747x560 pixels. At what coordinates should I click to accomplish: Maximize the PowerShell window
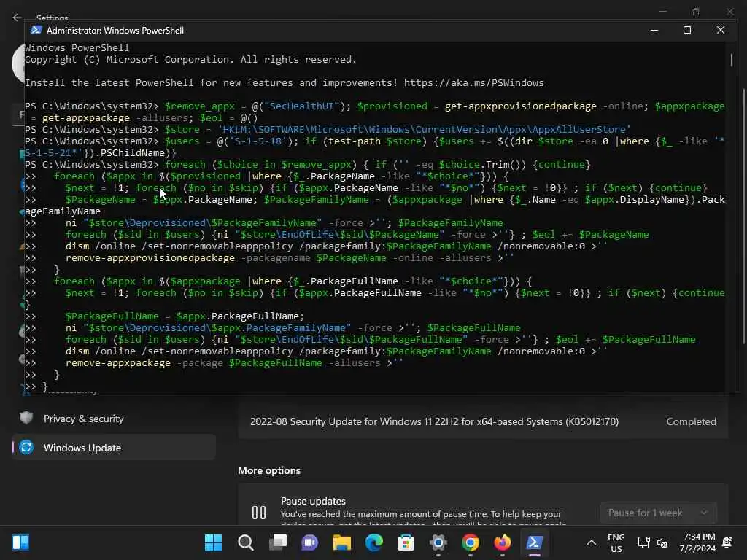687,30
